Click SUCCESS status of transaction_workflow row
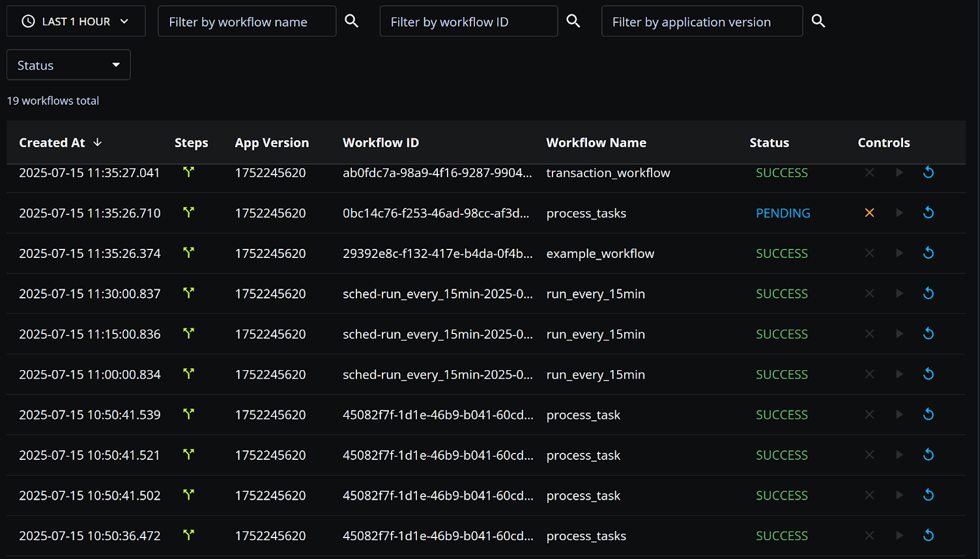The height and width of the screenshot is (559, 980). (781, 173)
